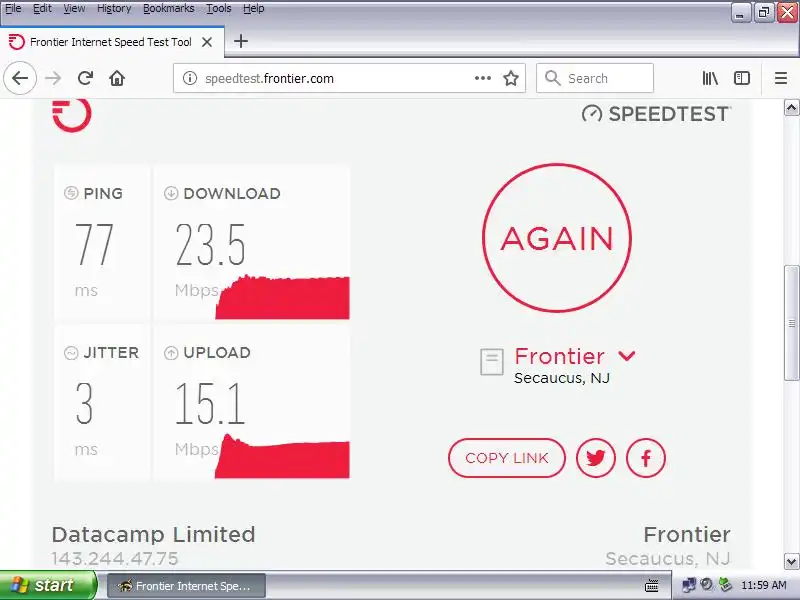Click the Search input field
Screen dimensions: 800x600
tap(594, 78)
